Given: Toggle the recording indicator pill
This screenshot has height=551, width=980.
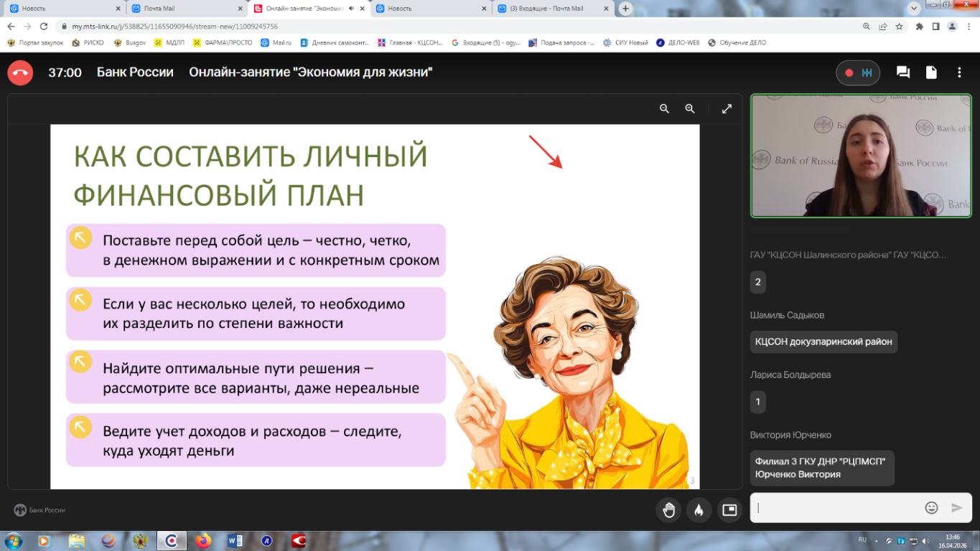Looking at the screenshot, I should (x=857, y=72).
